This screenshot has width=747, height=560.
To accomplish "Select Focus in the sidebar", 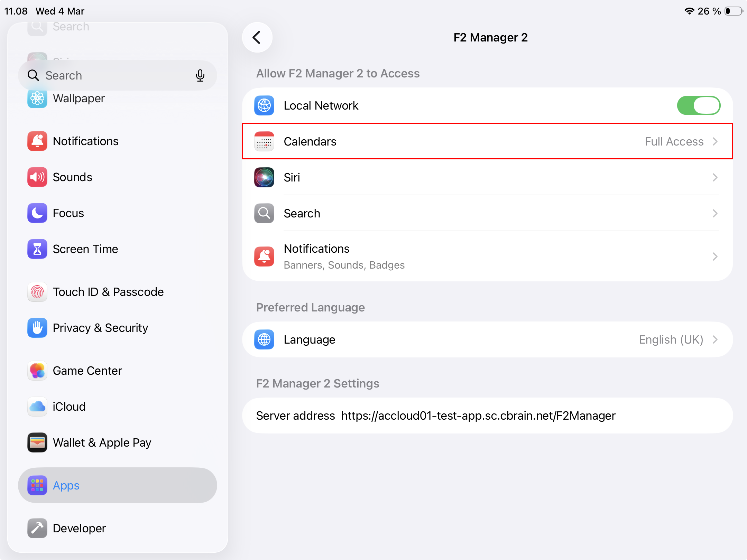I will [118, 213].
